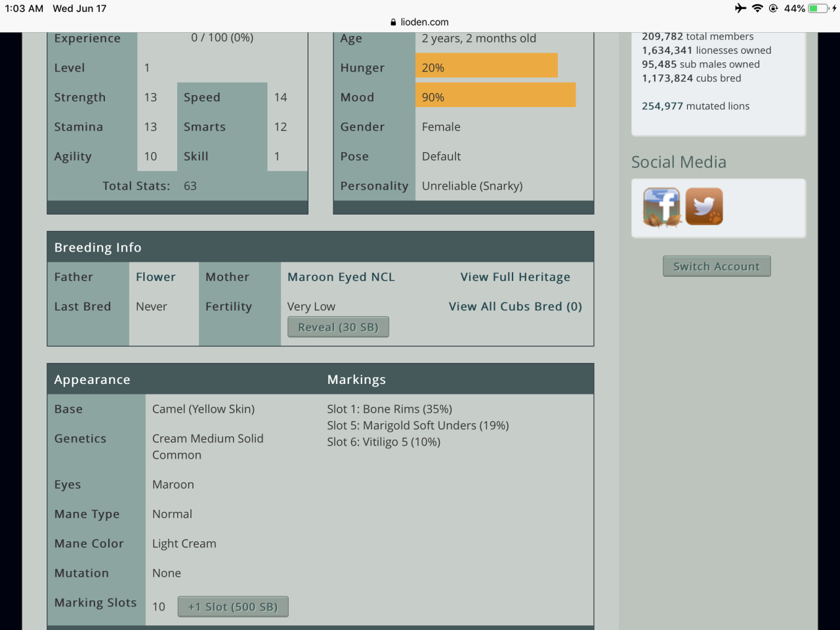Select the eyes value Maroon
The height and width of the screenshot is (630, 840).
tap(173, 484)
